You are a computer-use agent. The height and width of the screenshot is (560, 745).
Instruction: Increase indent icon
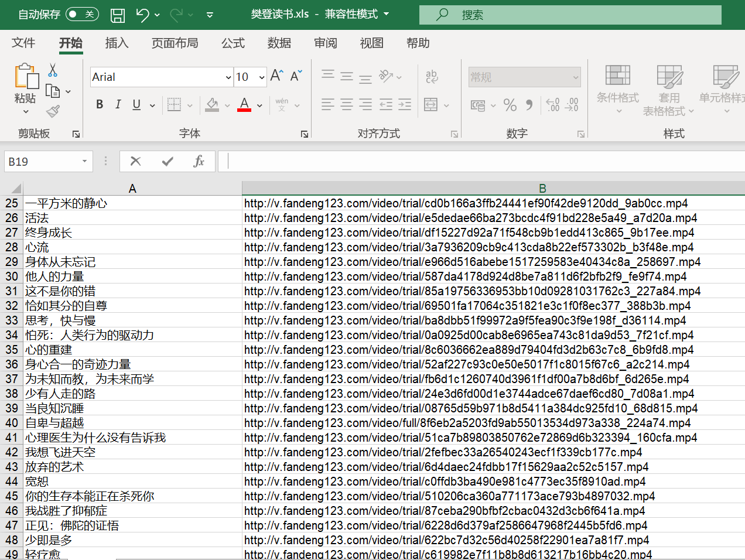(x=405, y=105)
